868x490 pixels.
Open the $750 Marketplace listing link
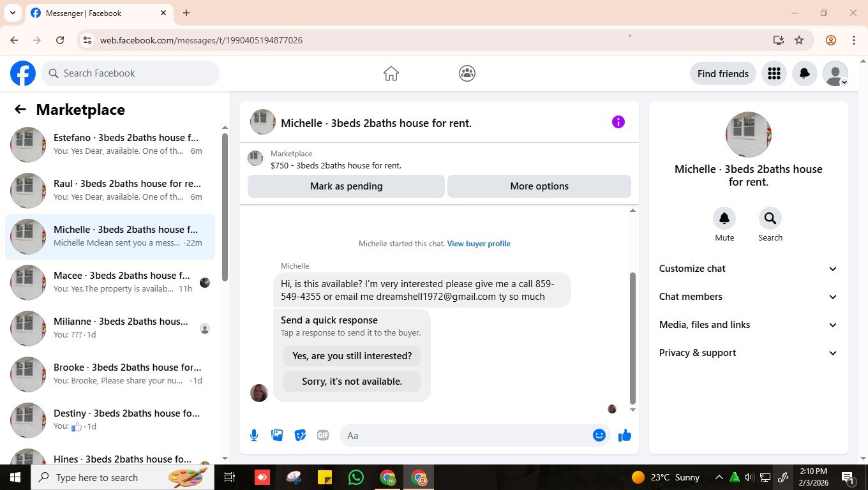336,165
